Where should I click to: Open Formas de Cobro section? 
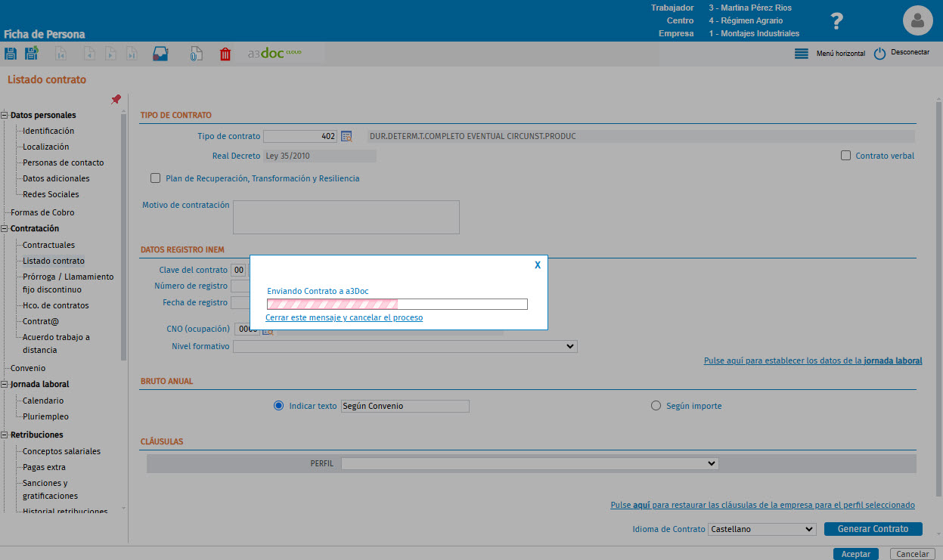pyautogui.click(x=42, y=212)
